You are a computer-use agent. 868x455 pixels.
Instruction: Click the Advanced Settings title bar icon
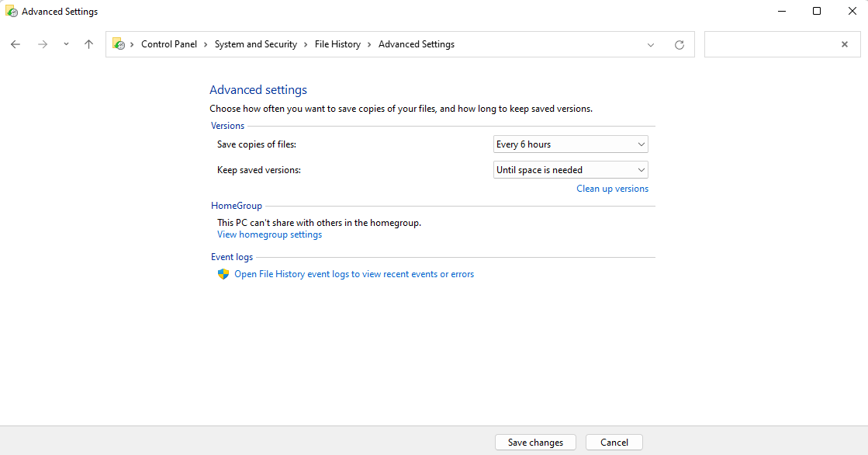pos(12,12)
